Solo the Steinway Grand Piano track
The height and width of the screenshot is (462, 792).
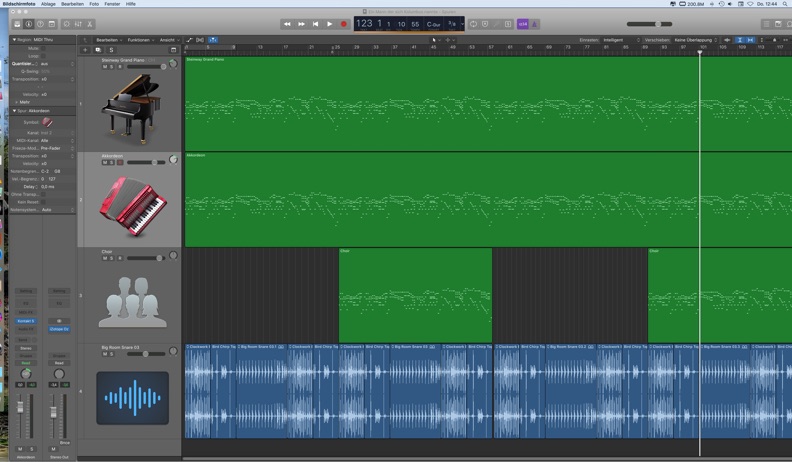click(x=112, y=67)
